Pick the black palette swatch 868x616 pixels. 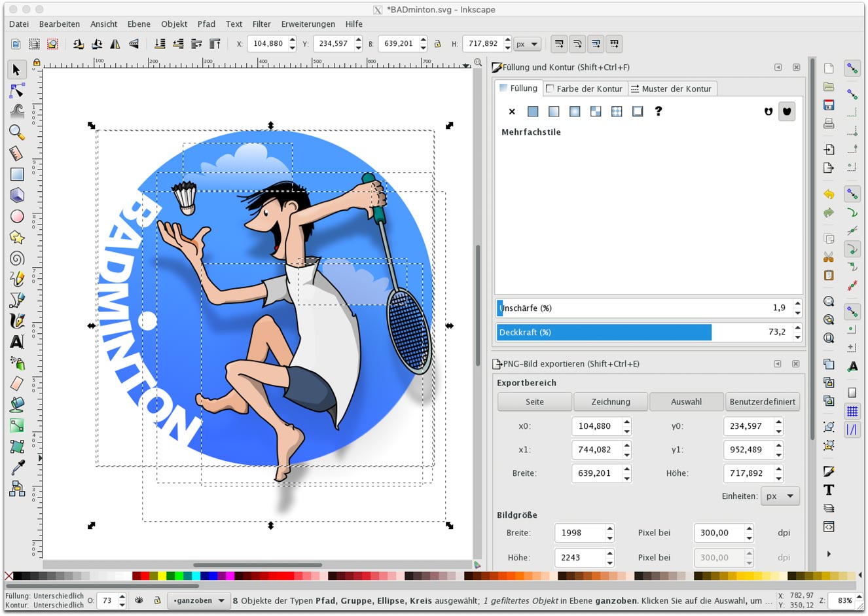(18, 576)
